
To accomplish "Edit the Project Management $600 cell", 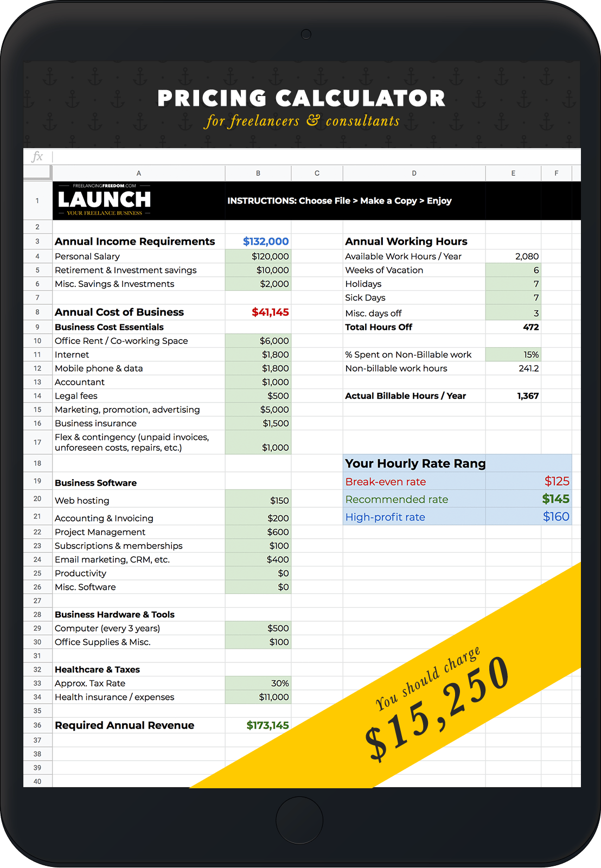I will click(258, 532).
